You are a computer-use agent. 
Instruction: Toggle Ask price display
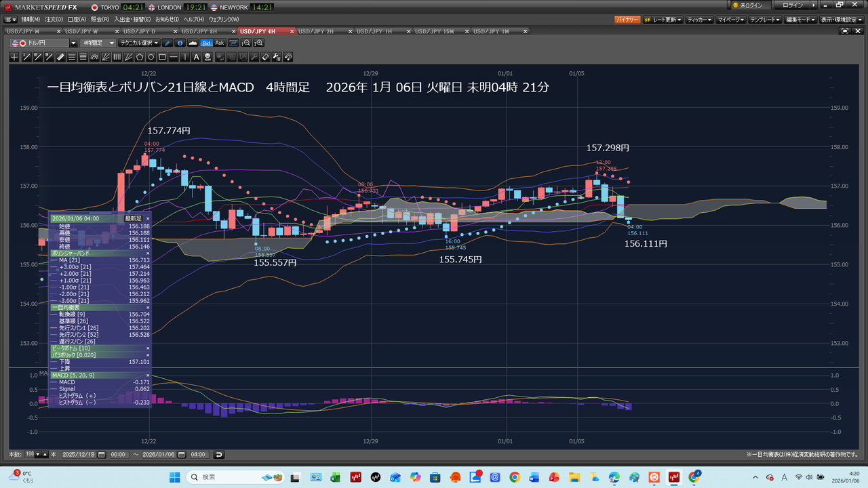(220, 43)
